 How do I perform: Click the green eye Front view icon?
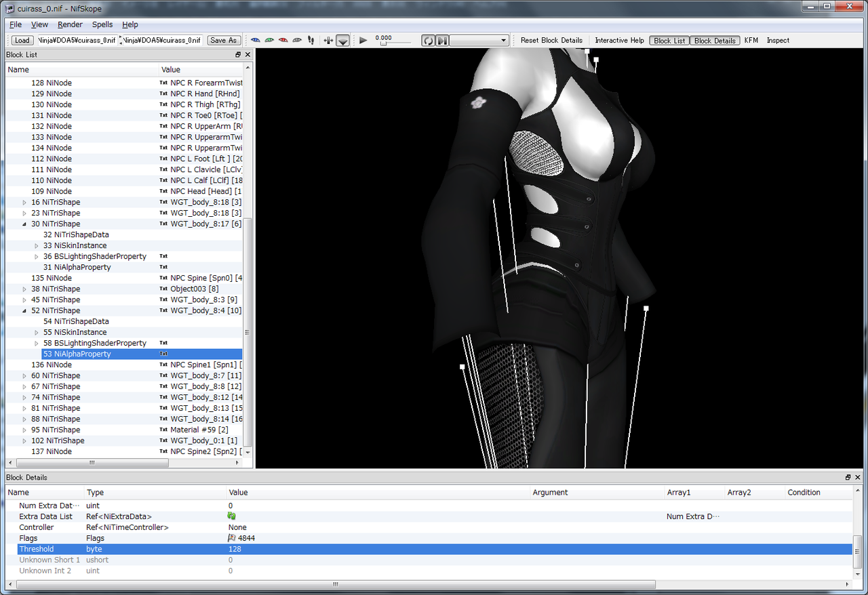click(x=269, y=41)
